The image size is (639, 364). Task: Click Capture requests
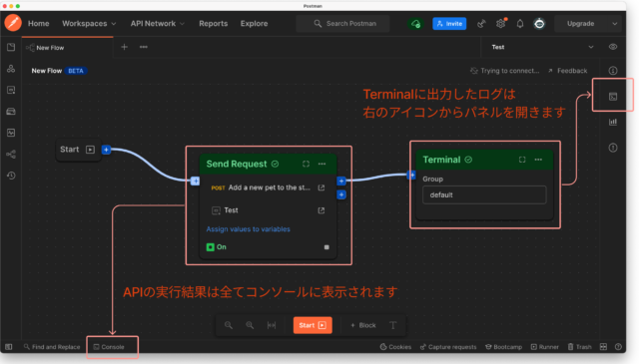click(448, 347)
